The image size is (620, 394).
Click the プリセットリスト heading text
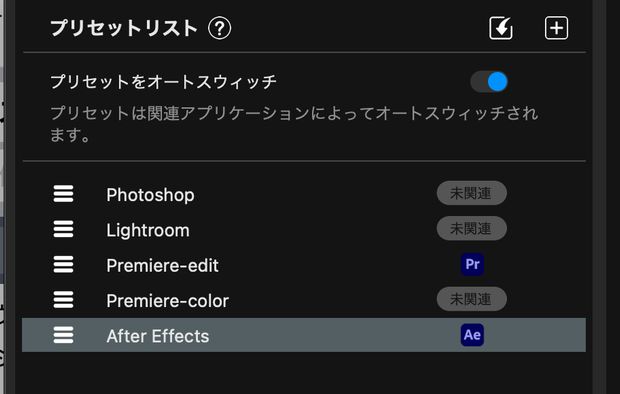coord(124,28)
